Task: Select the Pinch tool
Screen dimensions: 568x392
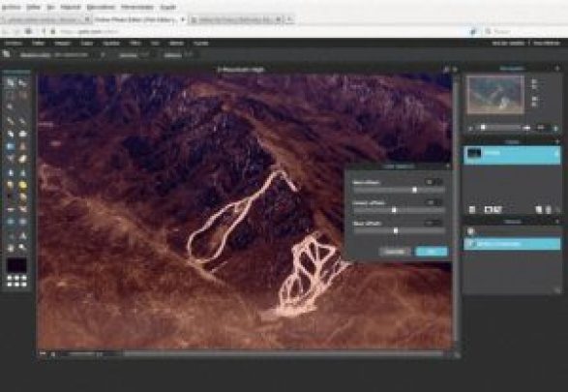Action: point(23,222)
